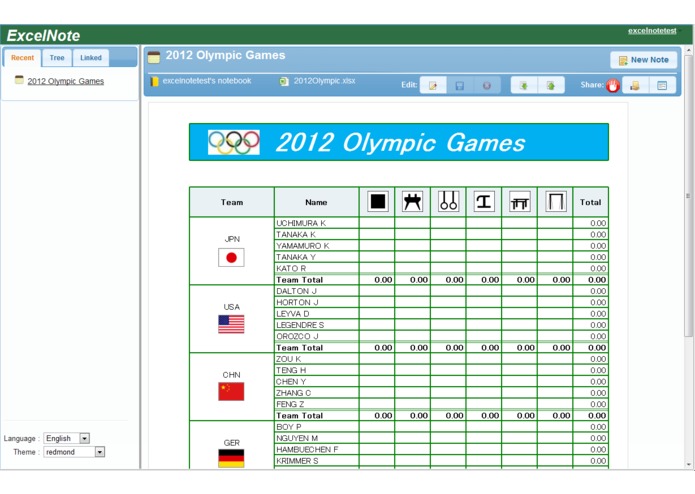Viewport: 695px width, 494px height.
Task: Click the upload green arrow icon
Action: click(551, 85)
